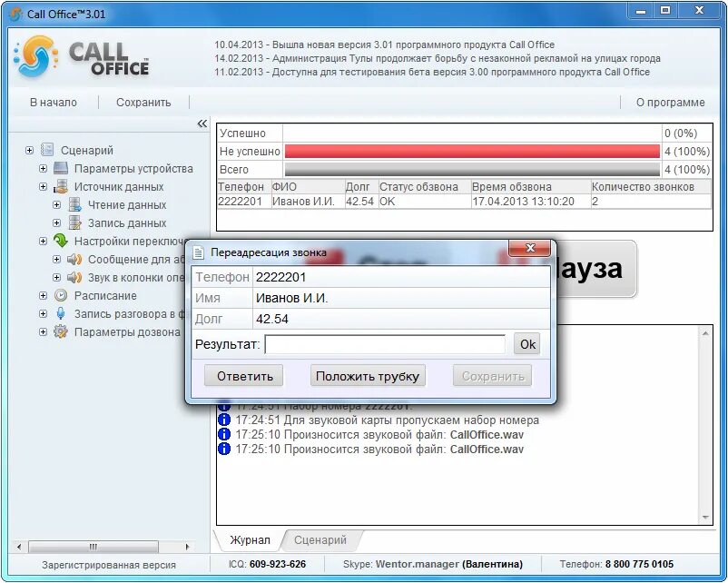The width and height of the screenshot is (728, 583).
Task: Click the Статус обзвона column header
Action: [424, 187]
